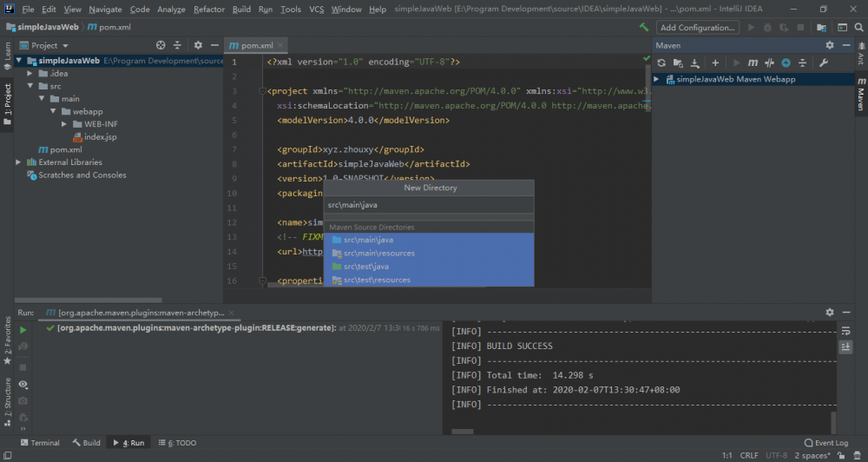868x462 pixels.
Task: Click Add Configuration... button
Action: (x=698, y=27)
